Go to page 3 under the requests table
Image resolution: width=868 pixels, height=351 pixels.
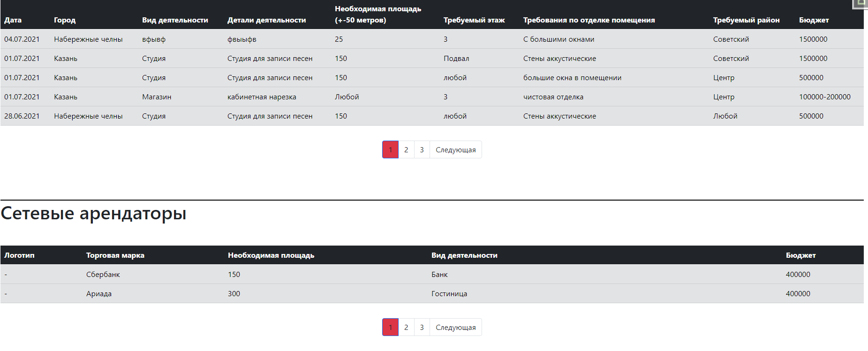422,150
